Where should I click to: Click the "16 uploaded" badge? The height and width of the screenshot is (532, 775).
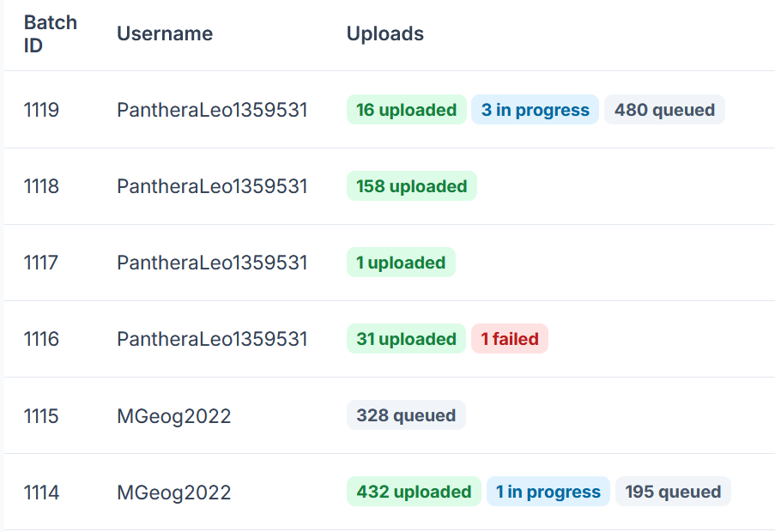pyautogui.click(x=406, y=110)
